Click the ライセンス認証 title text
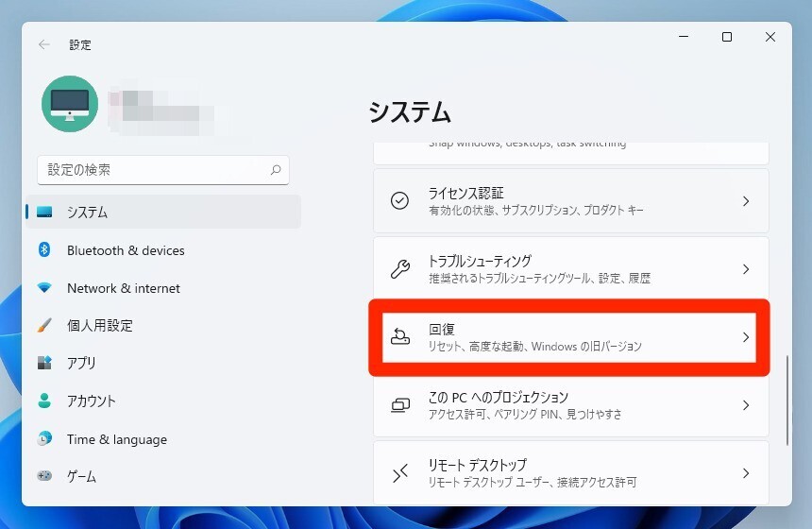 466,194
